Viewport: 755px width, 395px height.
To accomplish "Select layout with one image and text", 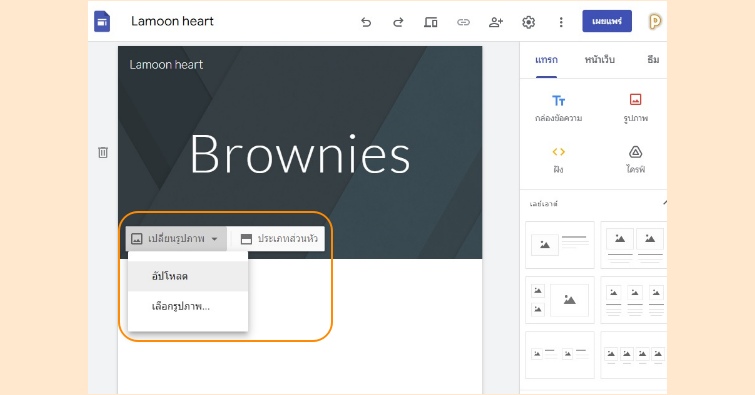I will (560, 245).
